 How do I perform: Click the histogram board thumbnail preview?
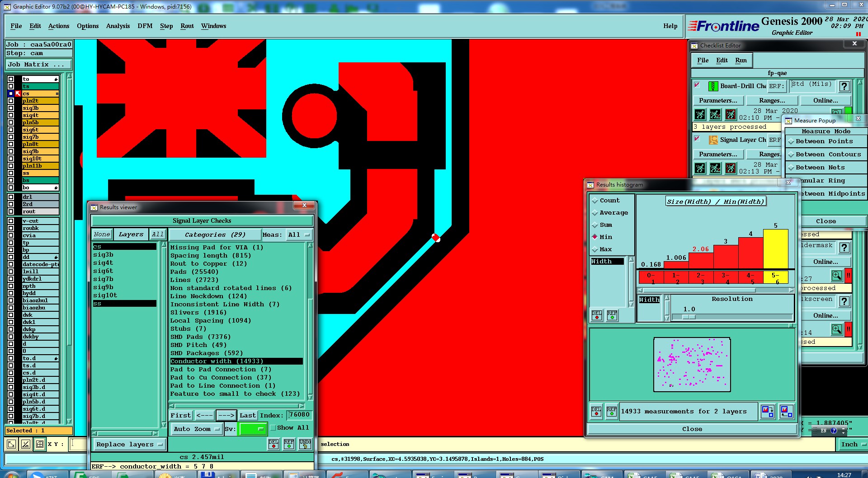692,364
